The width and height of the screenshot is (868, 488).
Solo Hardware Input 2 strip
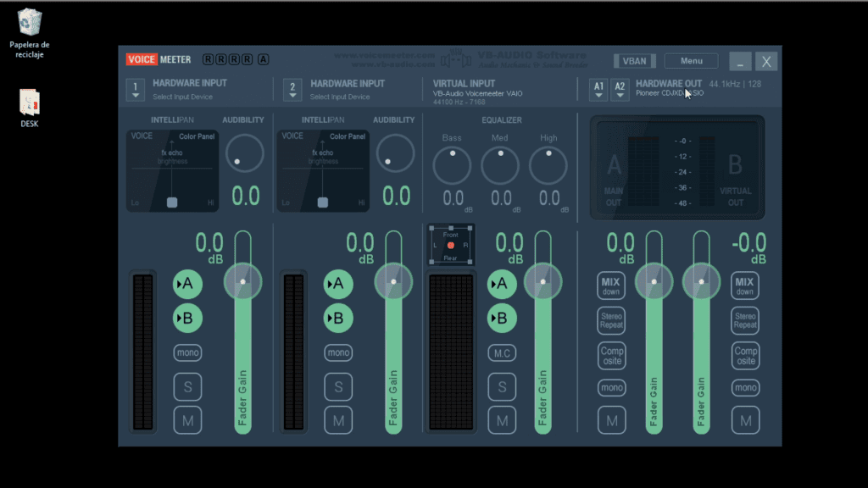click(x=338, y=386)
